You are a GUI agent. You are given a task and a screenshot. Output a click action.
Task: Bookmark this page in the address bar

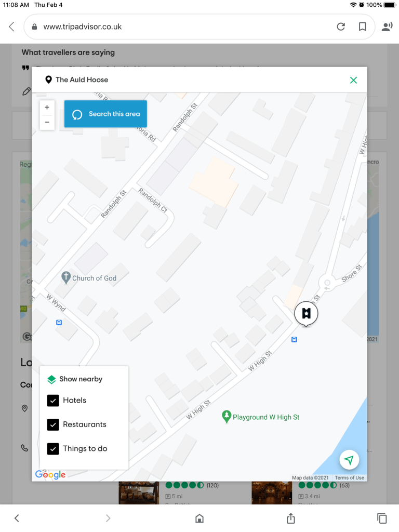363,26
